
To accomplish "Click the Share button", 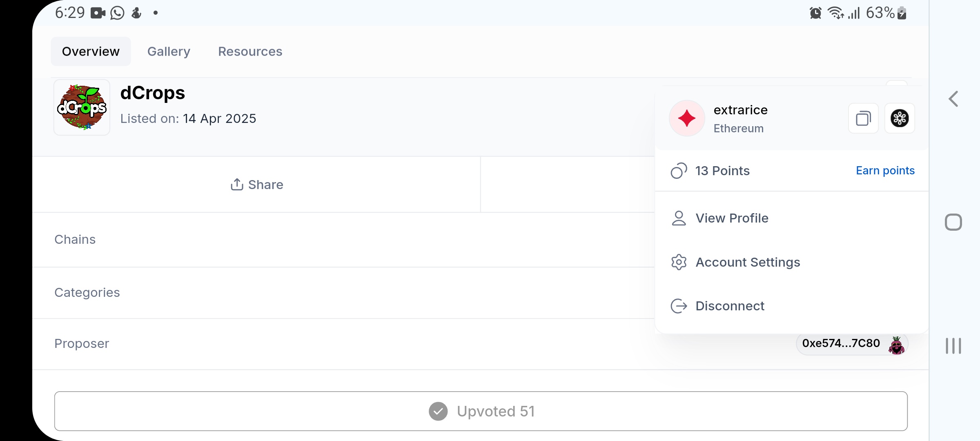I will [x=256, y=185].
